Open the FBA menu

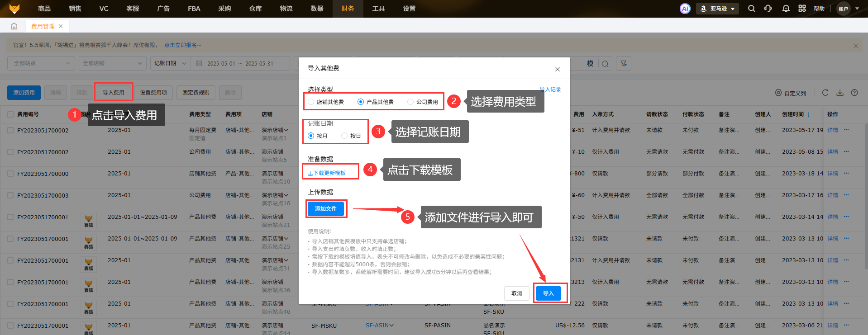pos(194,9)
